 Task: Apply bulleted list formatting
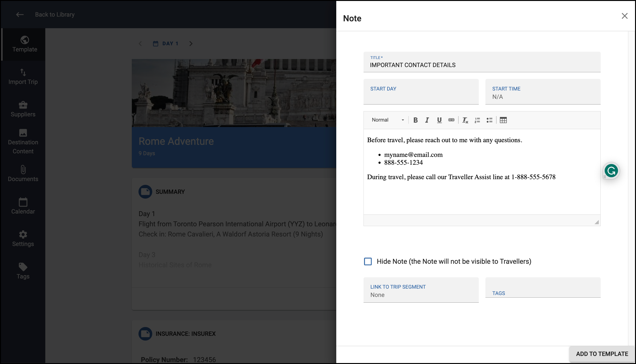[489, 120]
